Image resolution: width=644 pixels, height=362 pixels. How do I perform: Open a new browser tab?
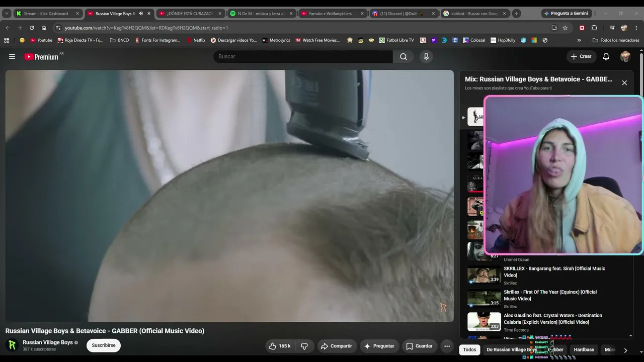(x=516, y=14)
